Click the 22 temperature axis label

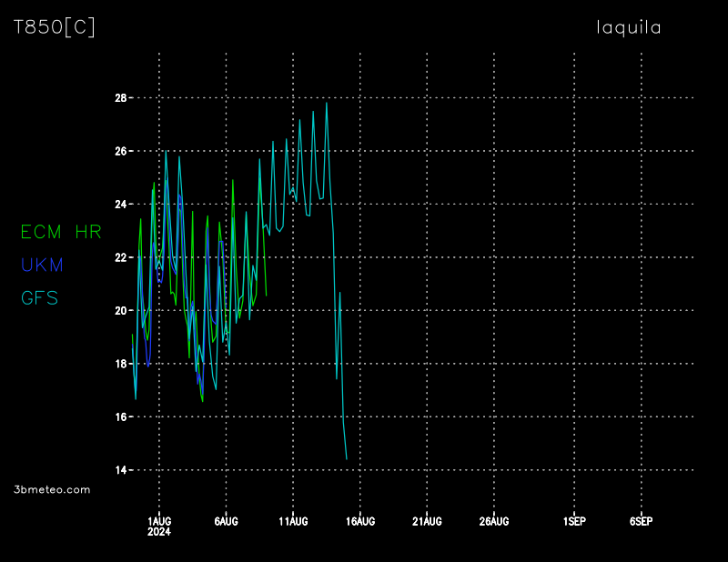tap(120, 257)
